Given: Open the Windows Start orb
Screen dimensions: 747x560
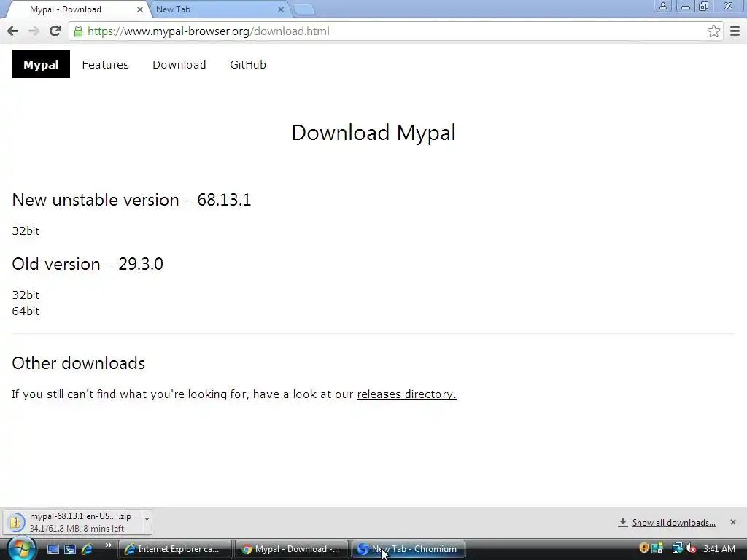Looking at the screenshot, I should click(x=20, y=548).
